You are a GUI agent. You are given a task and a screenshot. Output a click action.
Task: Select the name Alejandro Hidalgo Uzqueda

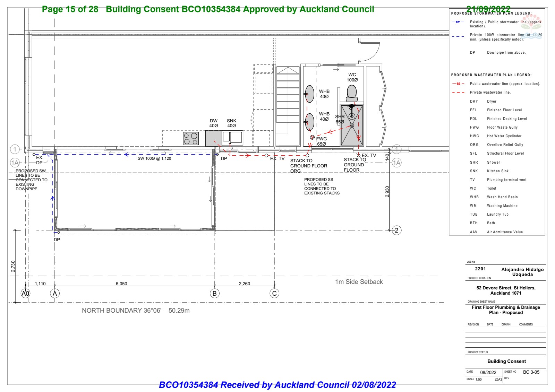tap(522, 272)
